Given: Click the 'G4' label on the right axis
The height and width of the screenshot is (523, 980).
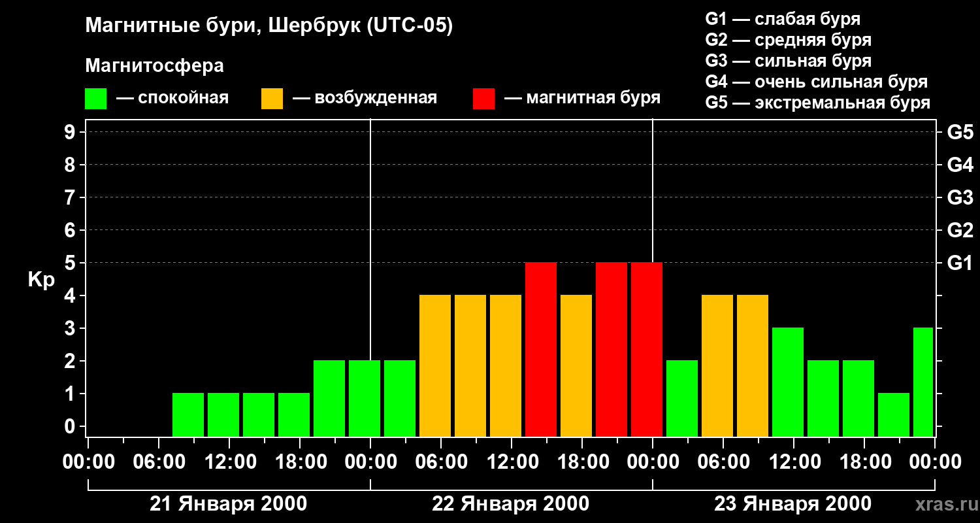Looking at the screenshot, I should (x=960, y=165).
